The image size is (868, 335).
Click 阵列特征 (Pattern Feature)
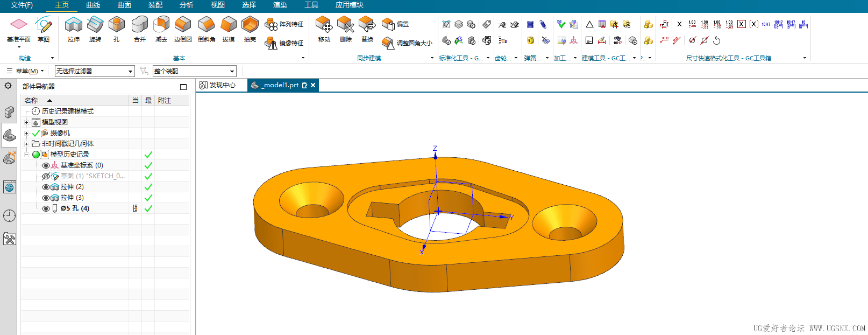[284, 24]
